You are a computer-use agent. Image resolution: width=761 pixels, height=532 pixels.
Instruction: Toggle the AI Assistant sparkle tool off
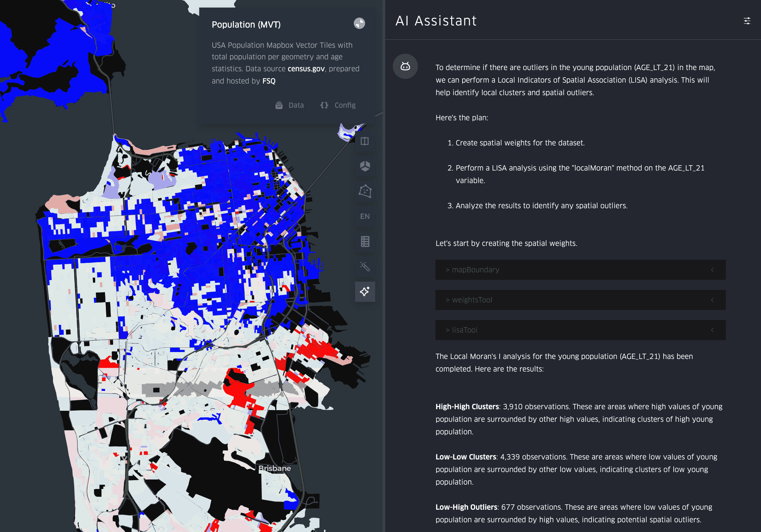[364, 291]
